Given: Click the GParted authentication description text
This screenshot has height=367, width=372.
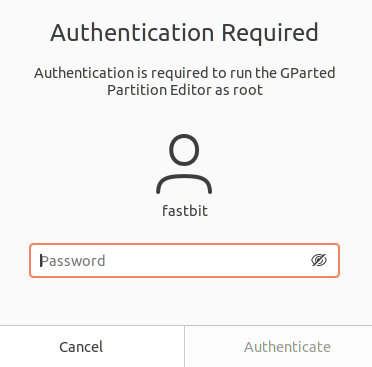Looking at the screenshot, I should coord(185,81).
